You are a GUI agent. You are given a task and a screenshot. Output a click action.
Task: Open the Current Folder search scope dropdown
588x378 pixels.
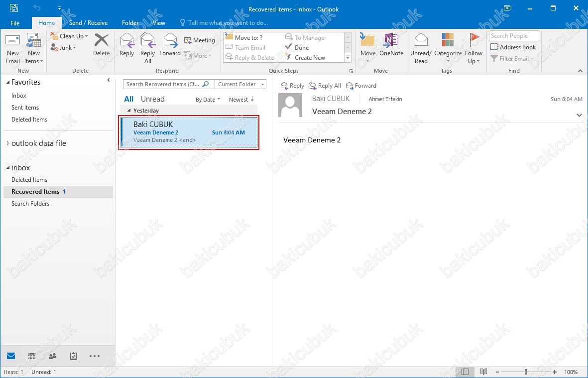(240, 84)
